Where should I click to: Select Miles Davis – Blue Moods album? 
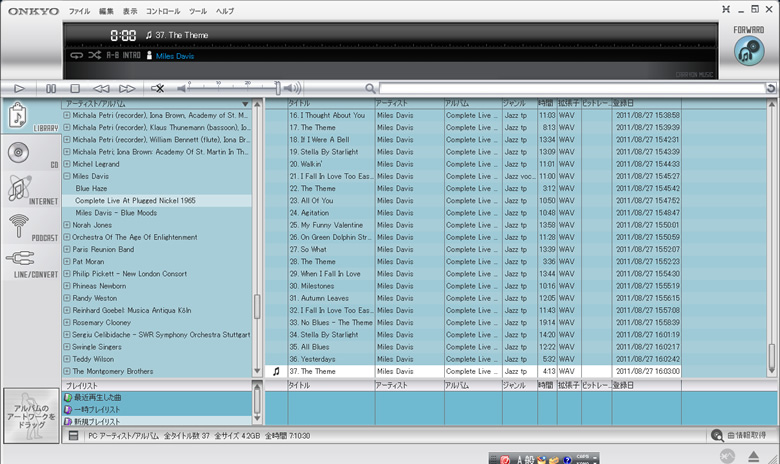(116, 213)
